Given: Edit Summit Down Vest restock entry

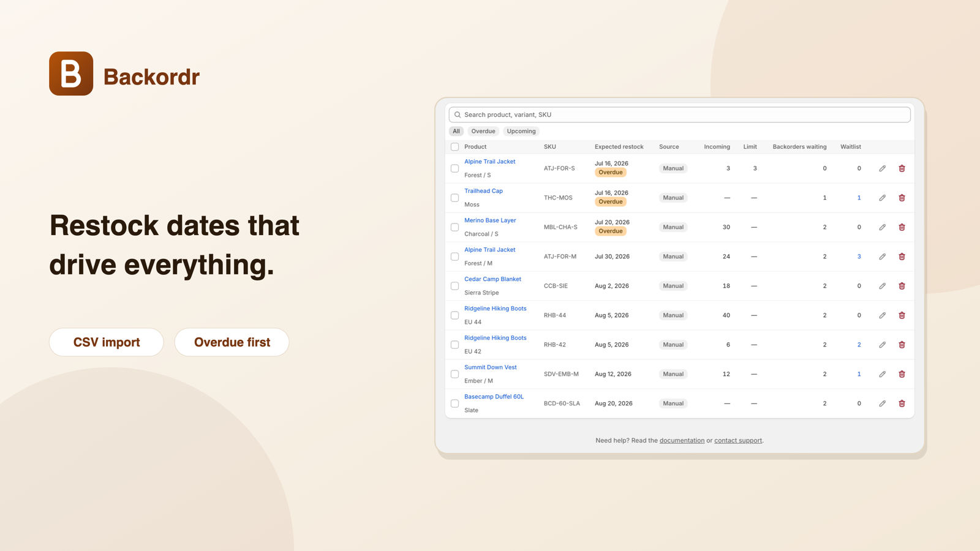Looking at the screenshot, I should pos(882,374).
